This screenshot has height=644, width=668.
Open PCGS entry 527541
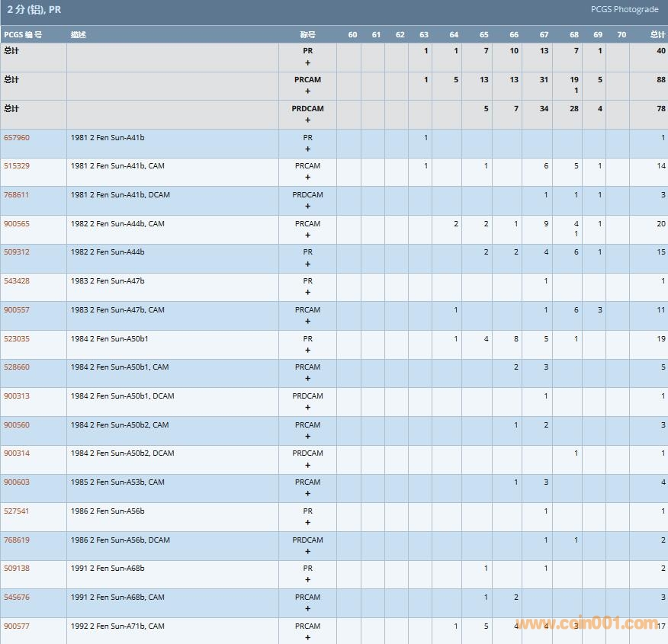17,511
